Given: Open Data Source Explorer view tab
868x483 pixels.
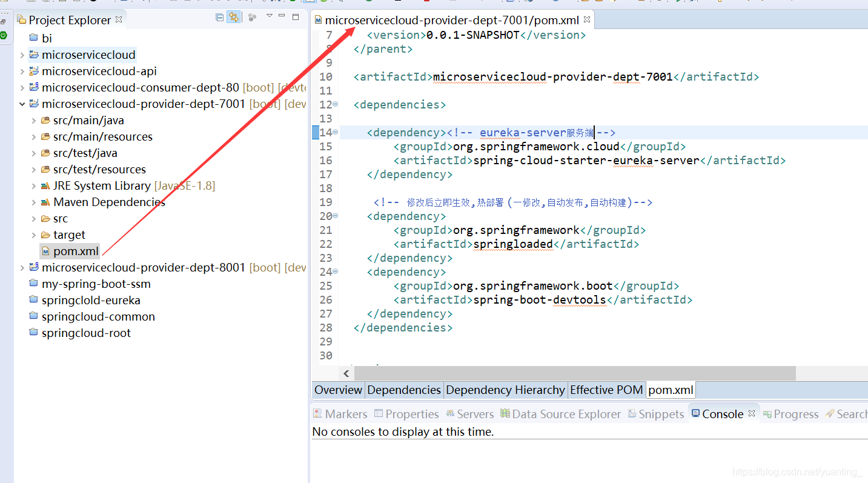Looking at the screenshot, I should [x=560, y=415].
